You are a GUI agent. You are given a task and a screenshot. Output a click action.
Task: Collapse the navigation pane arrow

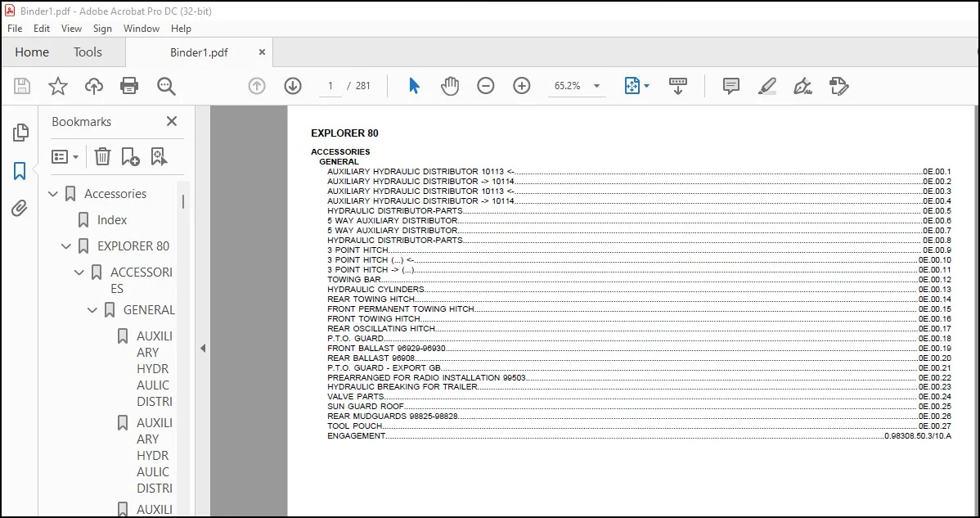pyautogui.click(x=203, y=349)
